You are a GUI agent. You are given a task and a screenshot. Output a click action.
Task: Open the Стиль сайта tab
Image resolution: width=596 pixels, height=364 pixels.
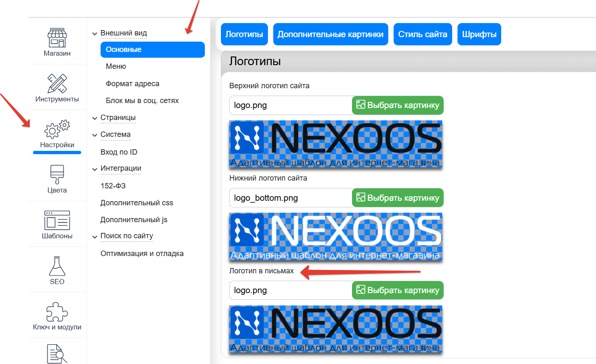pyautogui.click(x=422, y=34)
